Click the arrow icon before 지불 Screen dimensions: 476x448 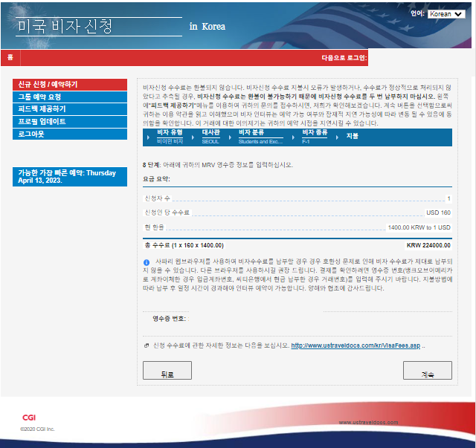tap(337, 137)
